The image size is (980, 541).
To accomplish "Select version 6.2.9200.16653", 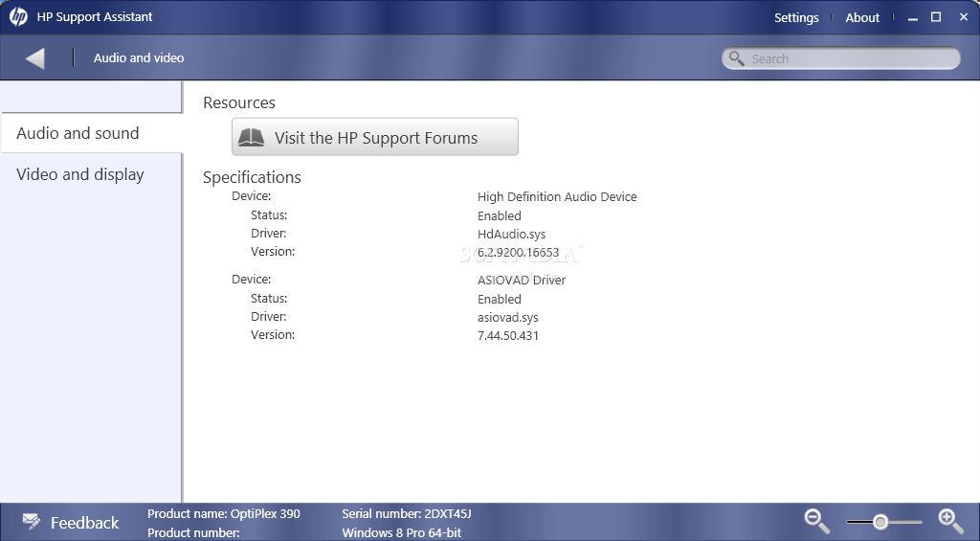I will point(518,252).
